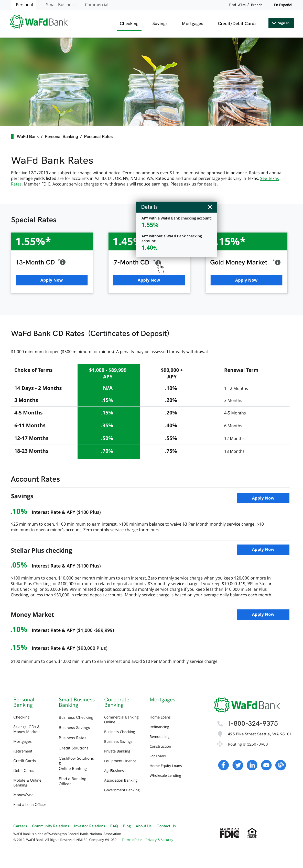Screen dimensions: 303x868
Task: Click the Branch link in top bar
Action: 256,5
